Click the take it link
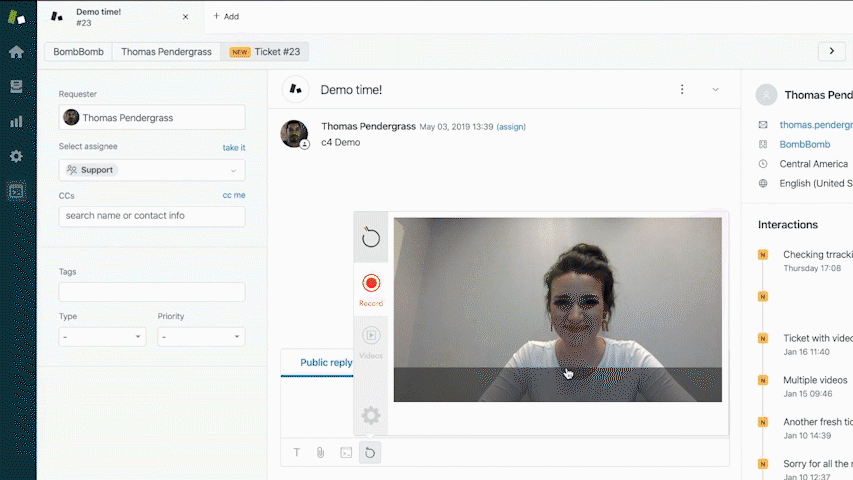 (x=234, y=147)
